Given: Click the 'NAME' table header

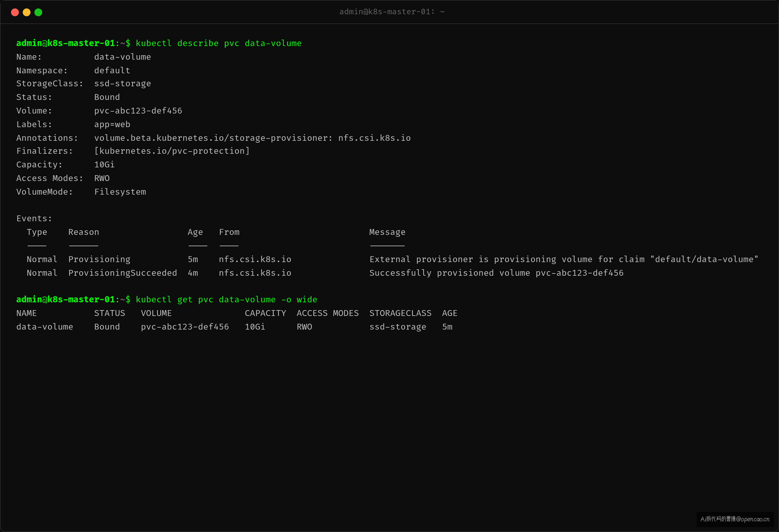Looking at the screenshot, I should (27, 313).
